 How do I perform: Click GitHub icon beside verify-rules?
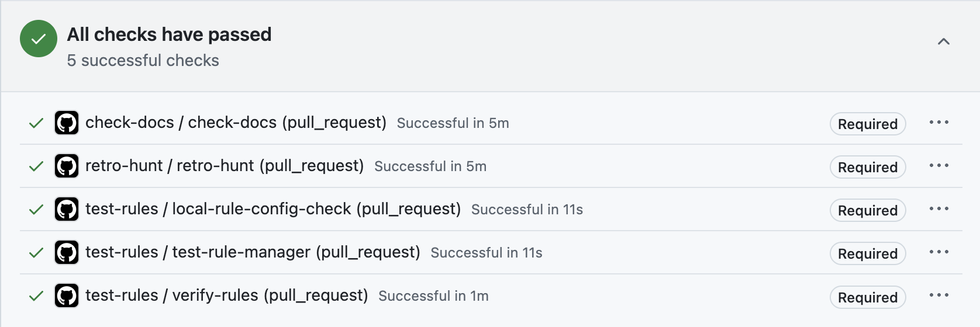[67, 295]
